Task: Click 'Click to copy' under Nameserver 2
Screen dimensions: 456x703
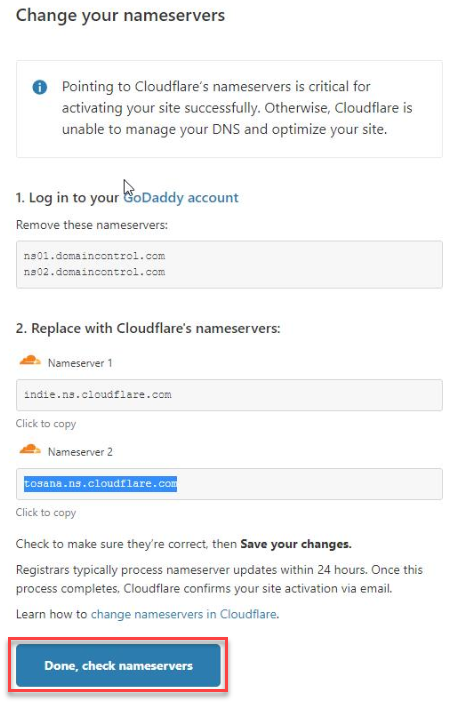Action: [x=46, y=512]
